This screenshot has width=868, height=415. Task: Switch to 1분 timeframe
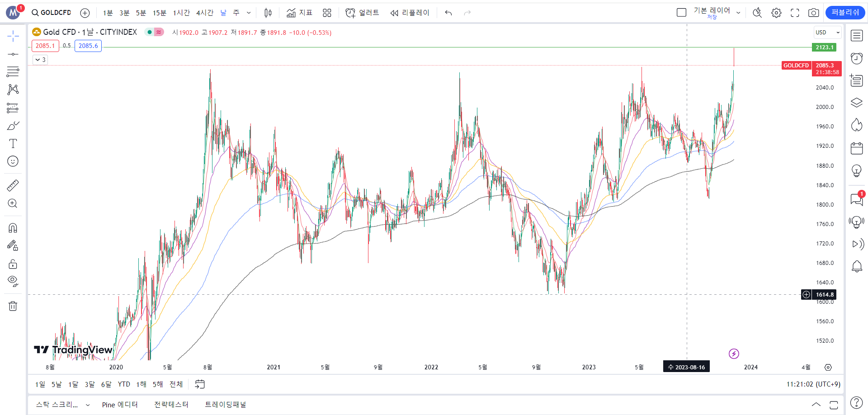[x=108, y=13]
